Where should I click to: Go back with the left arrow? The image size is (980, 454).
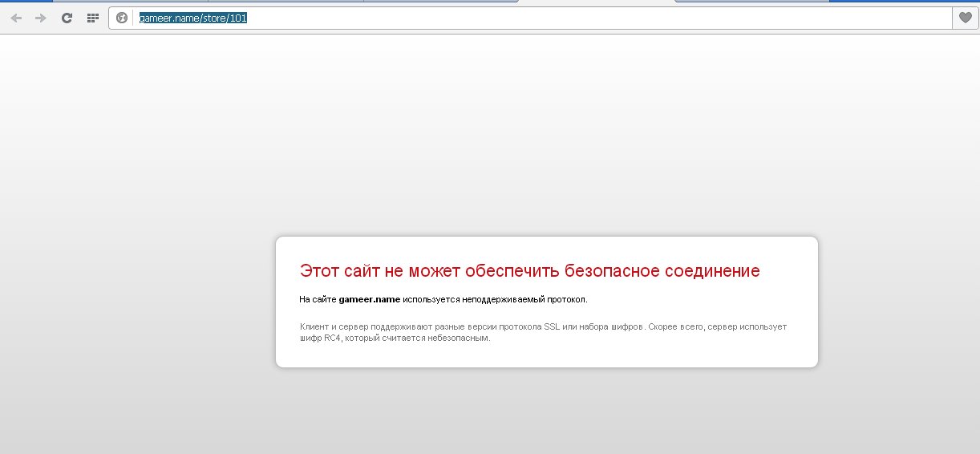(16, 18)
